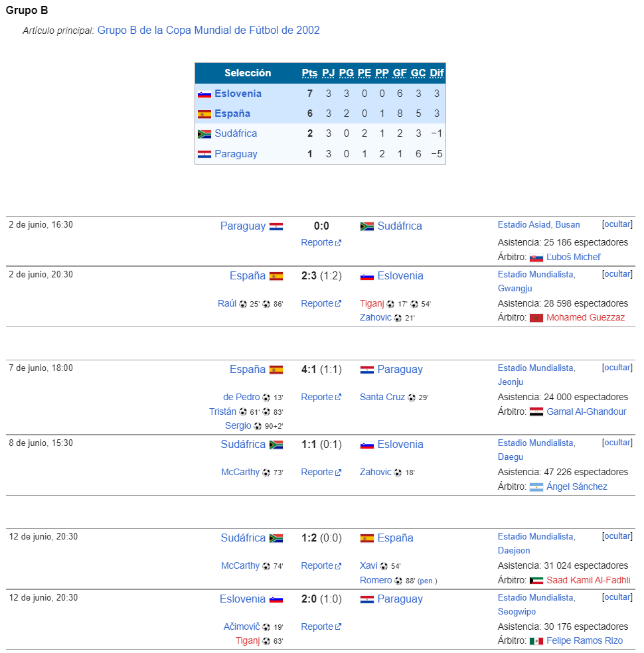This screenshot has height=653, width=644.
Task: Open Reporte link for Paraguay 0:0 Sudáfrica
Action: tap(321, 242)
